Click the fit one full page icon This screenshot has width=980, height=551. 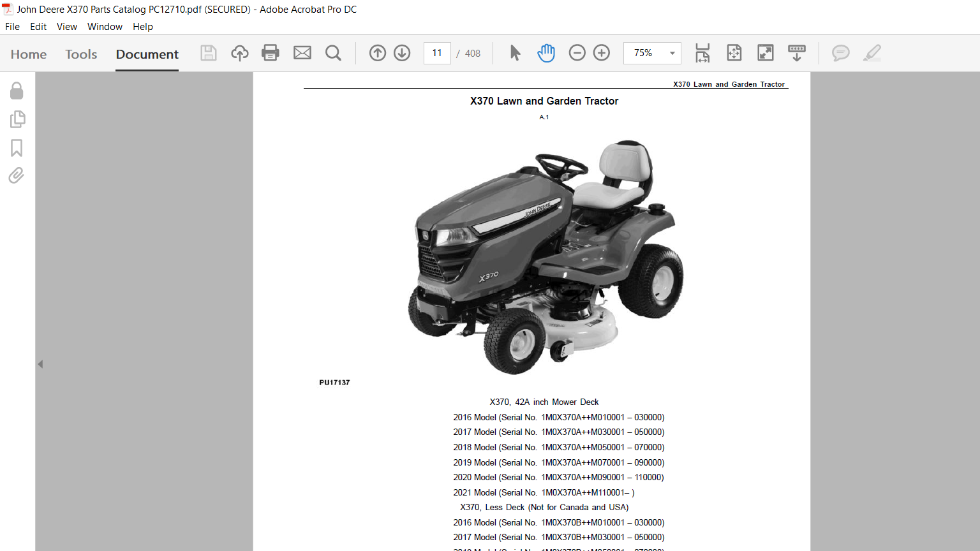pos(734,53)
